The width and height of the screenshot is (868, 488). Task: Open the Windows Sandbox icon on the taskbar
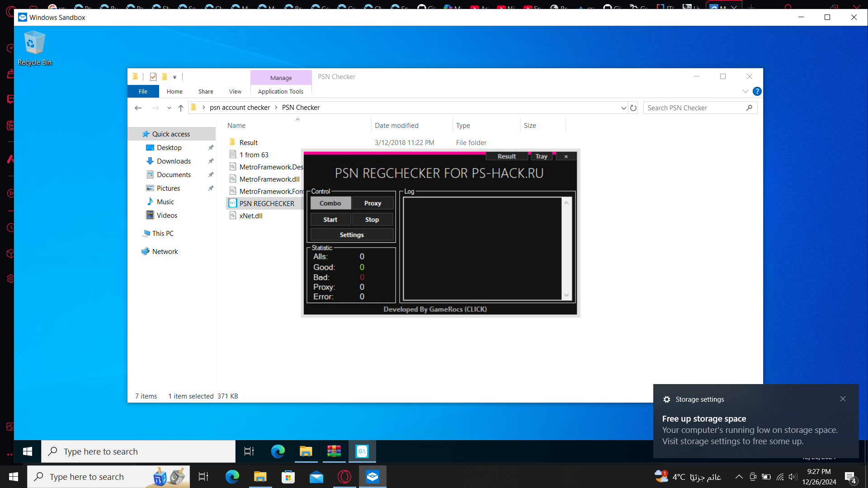[372, 477]
